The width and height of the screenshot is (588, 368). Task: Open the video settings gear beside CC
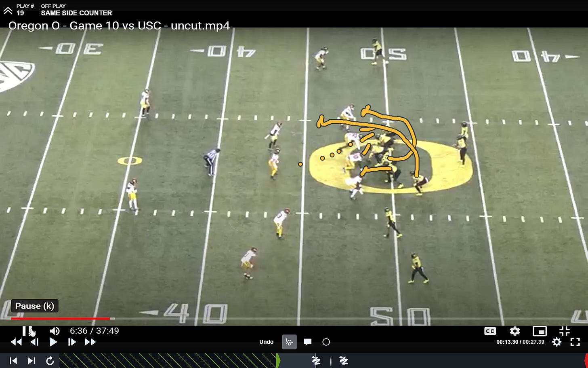[515, 331]
